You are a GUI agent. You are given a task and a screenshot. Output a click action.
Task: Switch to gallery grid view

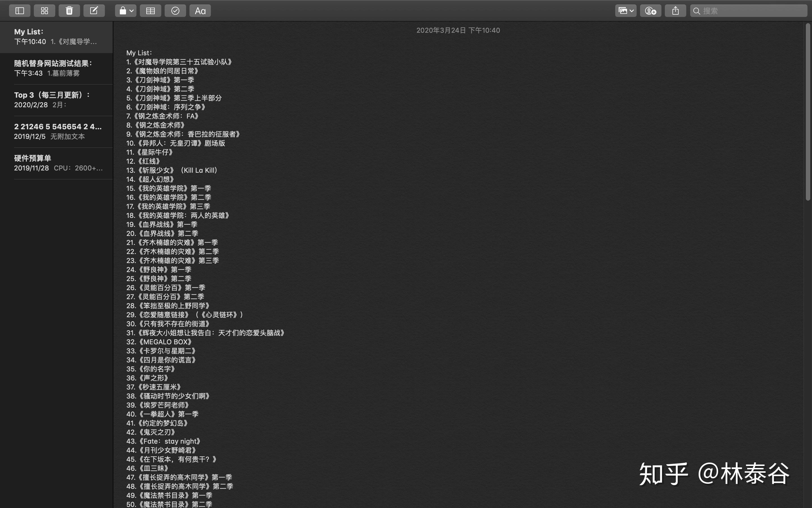(44, 11)
